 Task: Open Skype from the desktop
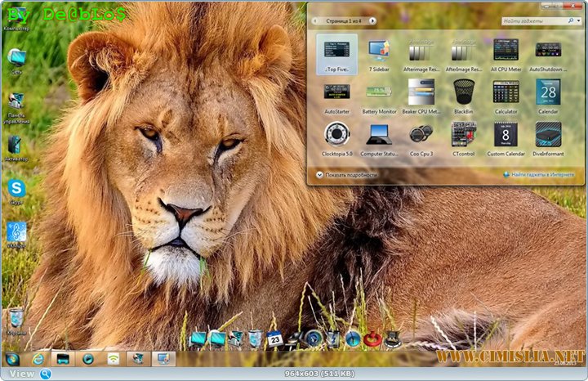pos(16,189)
